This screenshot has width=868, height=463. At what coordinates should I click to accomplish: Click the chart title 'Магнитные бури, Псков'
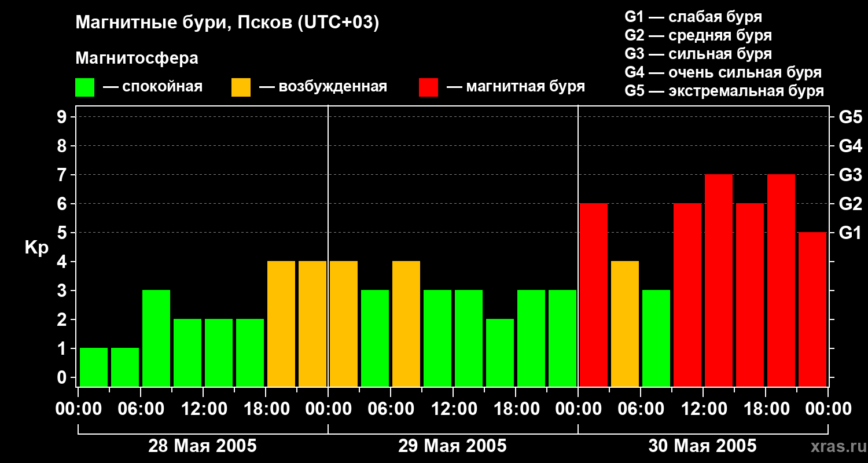click(x=227, y=23)
